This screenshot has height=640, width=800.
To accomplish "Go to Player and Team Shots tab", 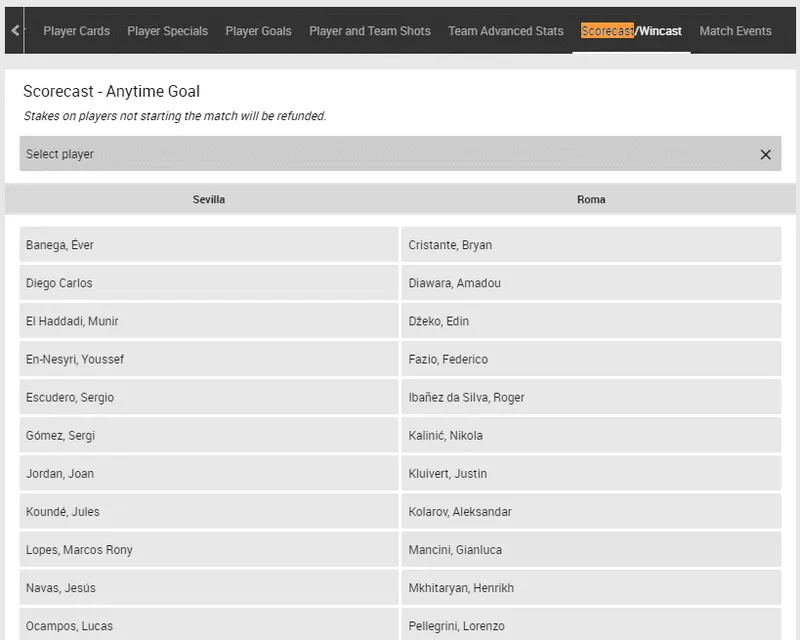I will pos(369,31).
